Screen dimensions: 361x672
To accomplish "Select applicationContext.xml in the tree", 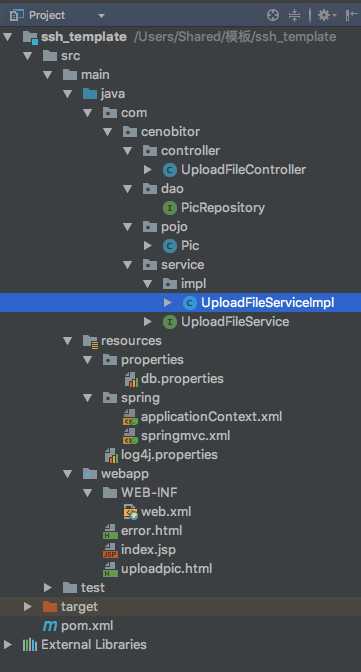I will tap(211, 416).
